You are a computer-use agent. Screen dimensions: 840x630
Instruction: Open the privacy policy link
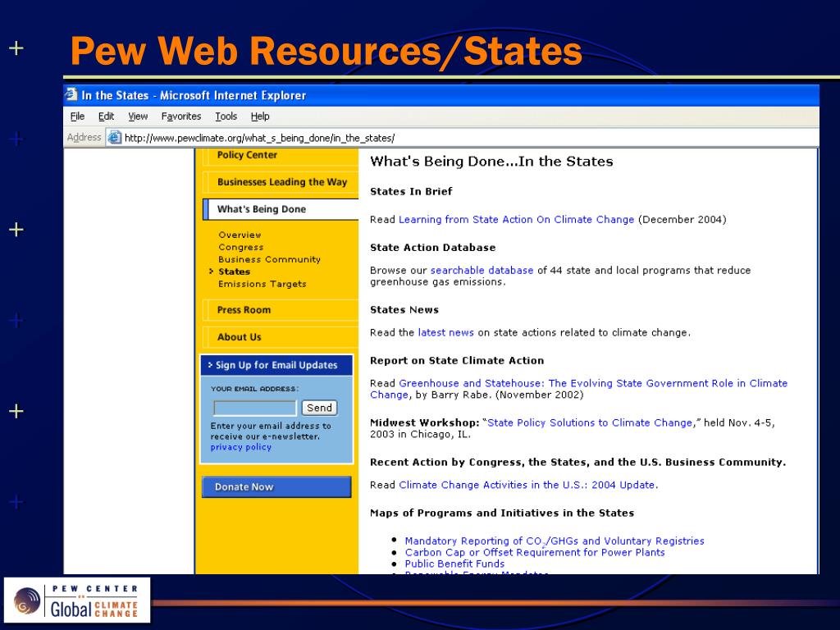(x=240, y=447)
